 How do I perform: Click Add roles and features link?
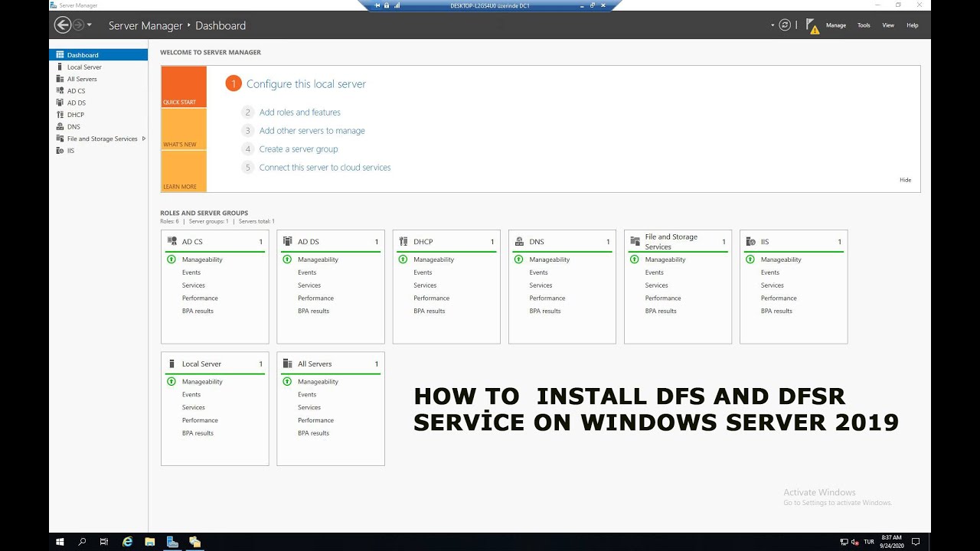pos(300,112)
